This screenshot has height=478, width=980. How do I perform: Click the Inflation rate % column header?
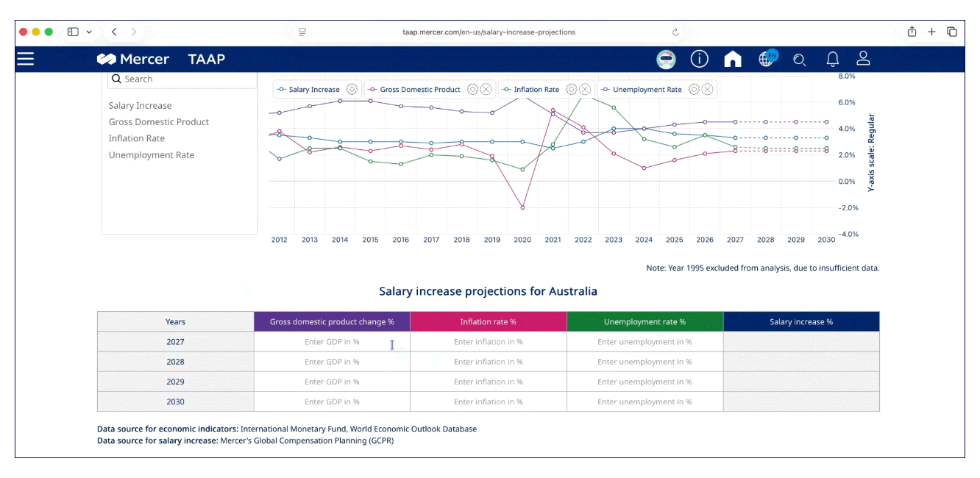tap(489, 321)
